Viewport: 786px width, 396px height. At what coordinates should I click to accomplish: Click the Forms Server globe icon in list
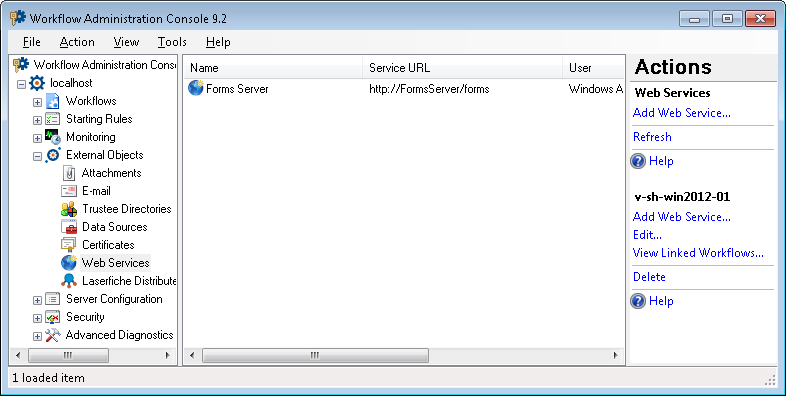coord(195,88)
